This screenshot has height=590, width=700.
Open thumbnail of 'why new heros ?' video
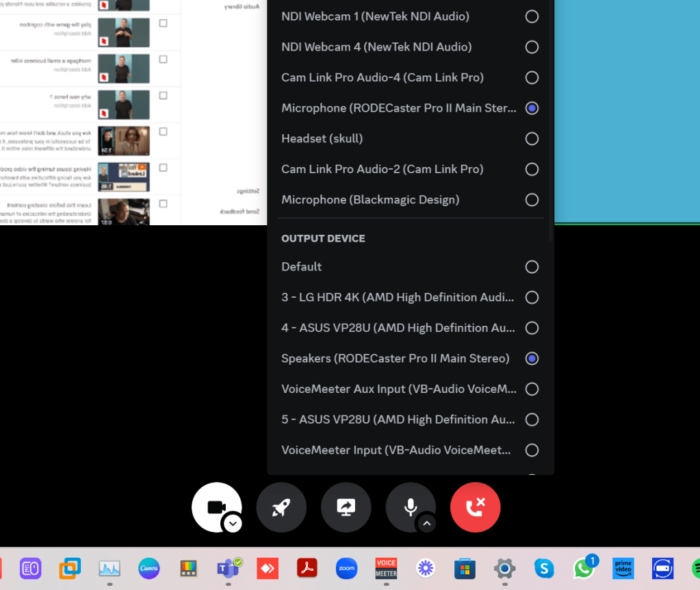124,105
